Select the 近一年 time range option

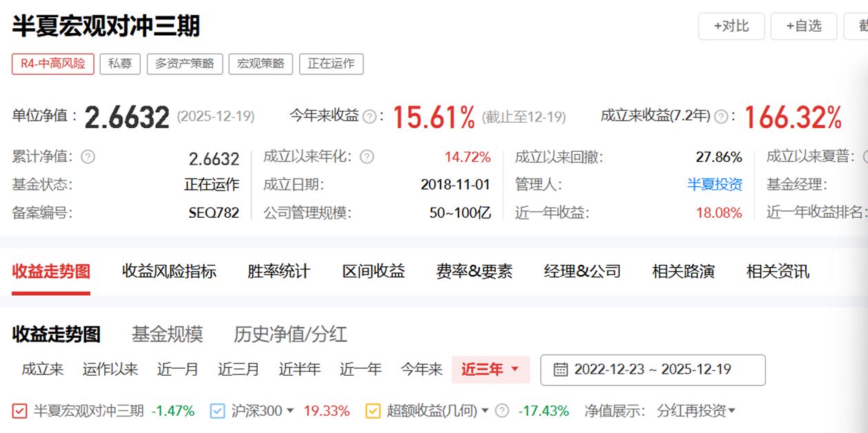coord(360,370)
